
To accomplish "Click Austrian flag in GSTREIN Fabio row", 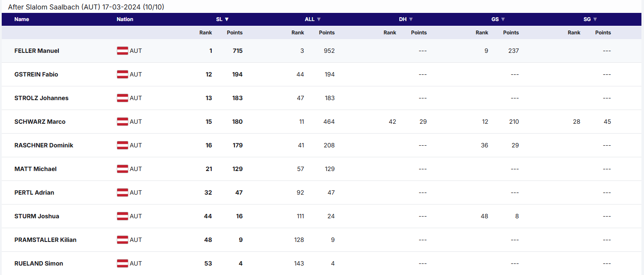I will coord(122,74).
